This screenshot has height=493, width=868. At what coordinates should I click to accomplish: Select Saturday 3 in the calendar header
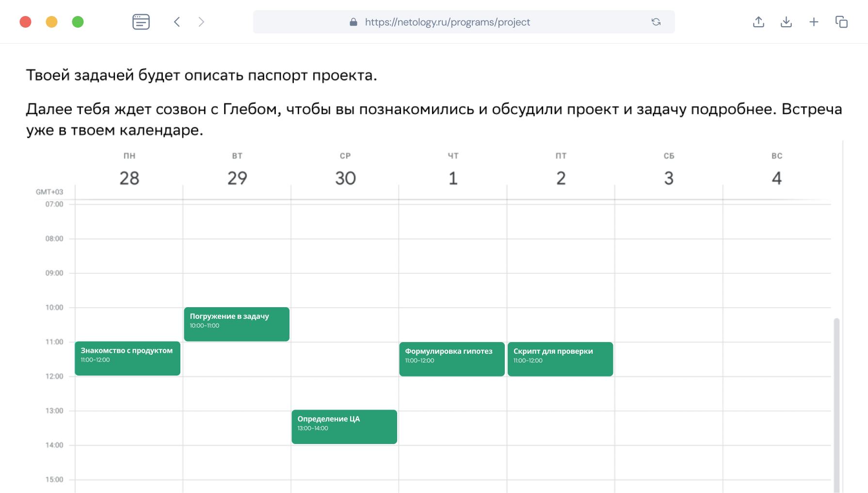(x=669, y=178)
